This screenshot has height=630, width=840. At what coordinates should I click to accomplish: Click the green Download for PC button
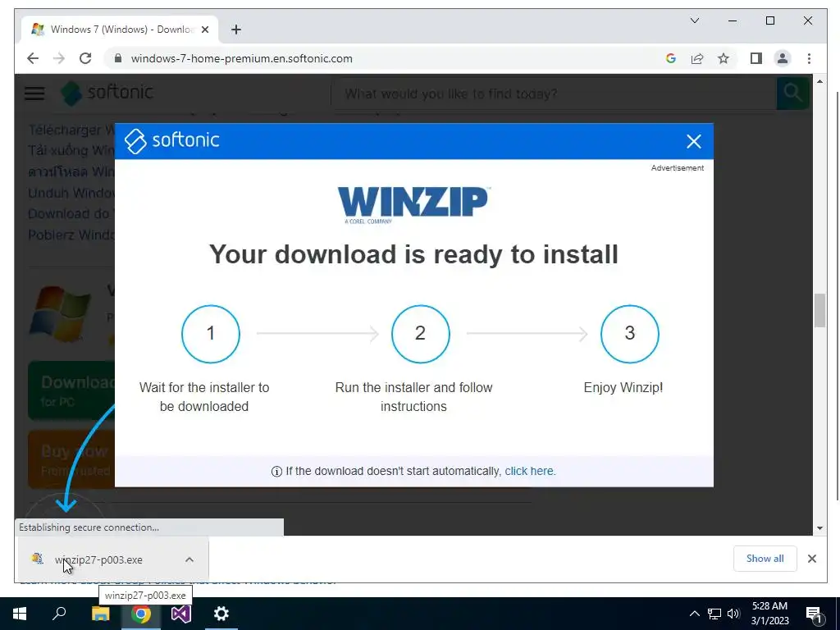72,390
